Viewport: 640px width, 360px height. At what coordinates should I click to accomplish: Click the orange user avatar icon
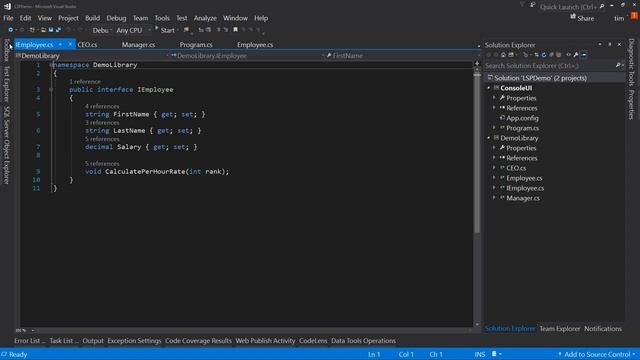634,16
